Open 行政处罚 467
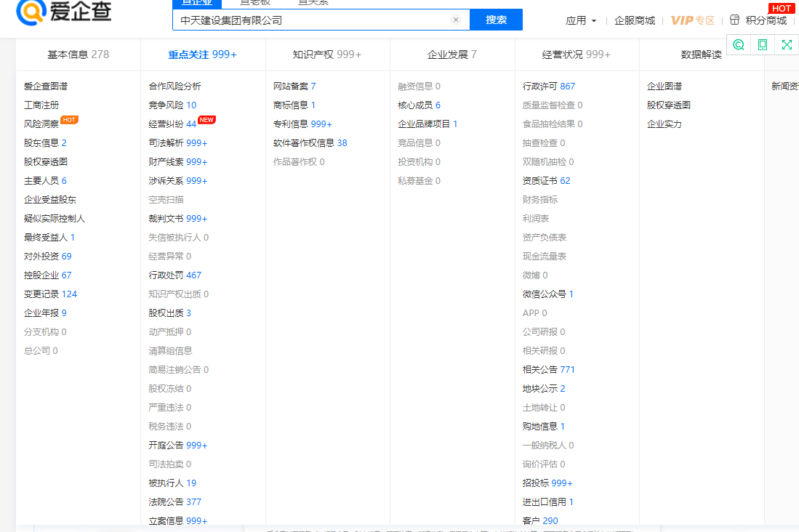This screenshot has width=799, height=532. [x=174, y=275]
